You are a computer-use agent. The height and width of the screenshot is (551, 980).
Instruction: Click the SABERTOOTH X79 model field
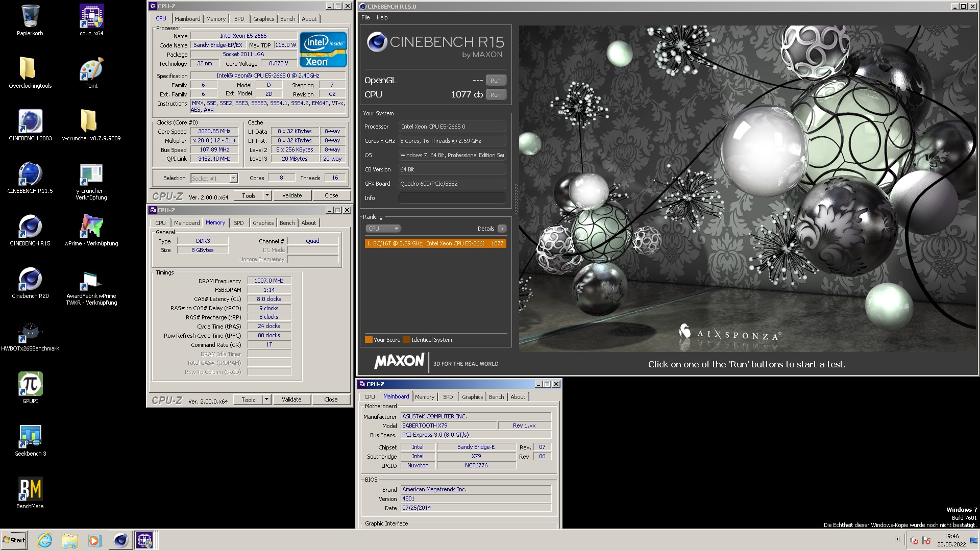pyautogui.click(x=449, y=425)
